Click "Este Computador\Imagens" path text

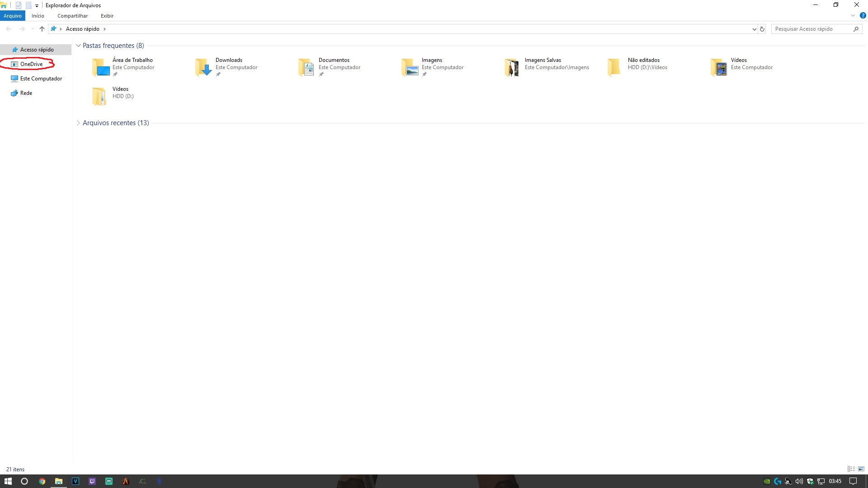(x=557, y=67)
